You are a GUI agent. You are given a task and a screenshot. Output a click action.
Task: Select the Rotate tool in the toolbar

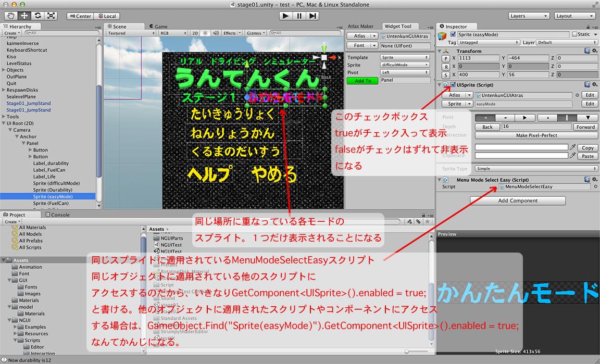point(37,16)
